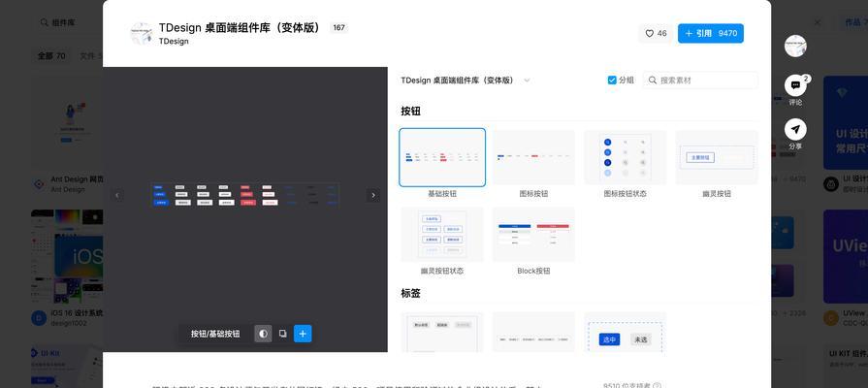Screen dimensions: 868x388
Task: Select the 幽灵按钮 component thumbnail
Action: pyautogui.click(x=717, y=158)
